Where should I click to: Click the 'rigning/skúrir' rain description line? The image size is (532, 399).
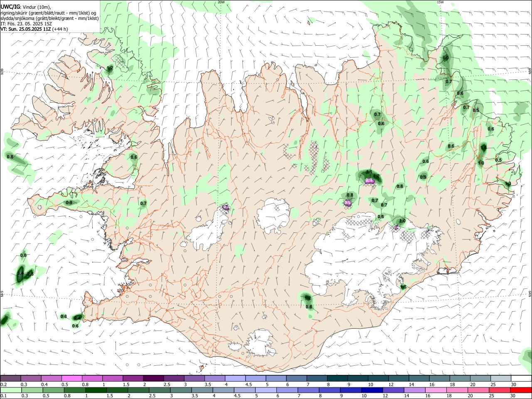coord(48,13)
